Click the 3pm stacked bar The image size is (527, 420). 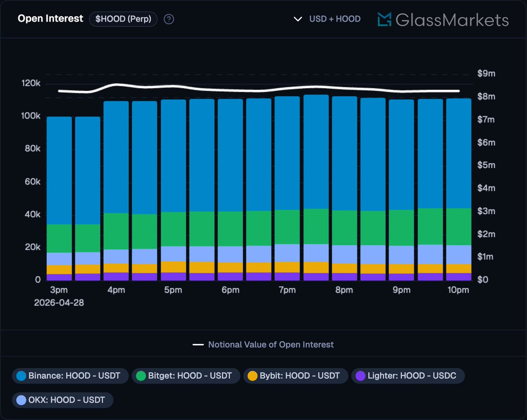tap(59, 198)
